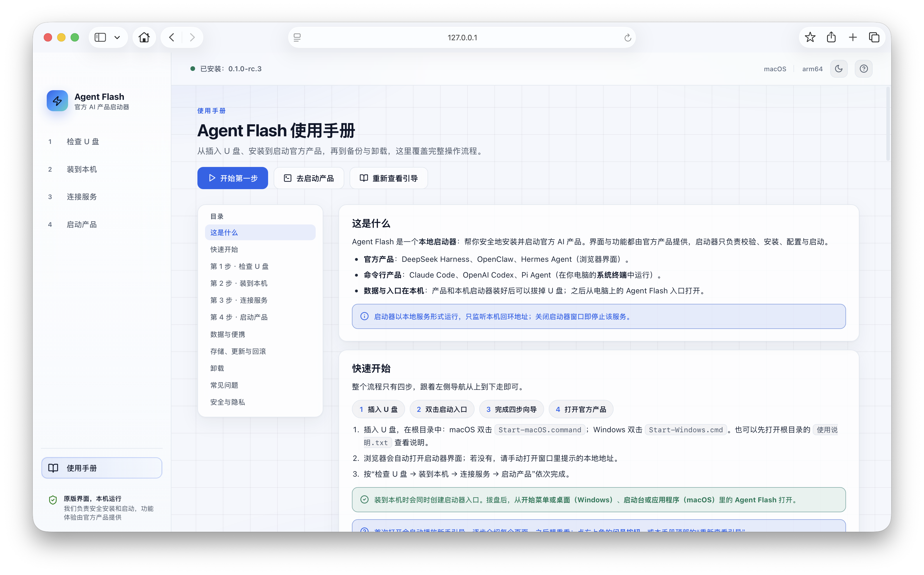The width and height of the screenshot is (924, 575).
Task: Jump to 存储、更新与回滚 section
Action: pyautogui.click(x=260, y=351)
